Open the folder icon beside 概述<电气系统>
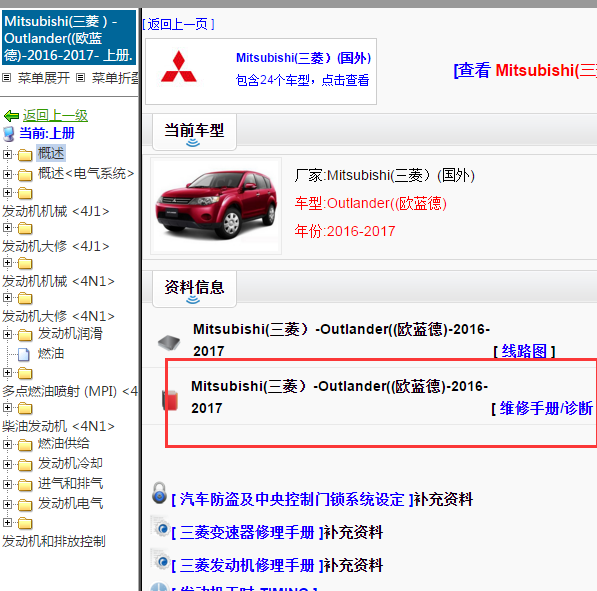Image resolution: width=597 pixels, height=591 pixels. click(25, 175)
